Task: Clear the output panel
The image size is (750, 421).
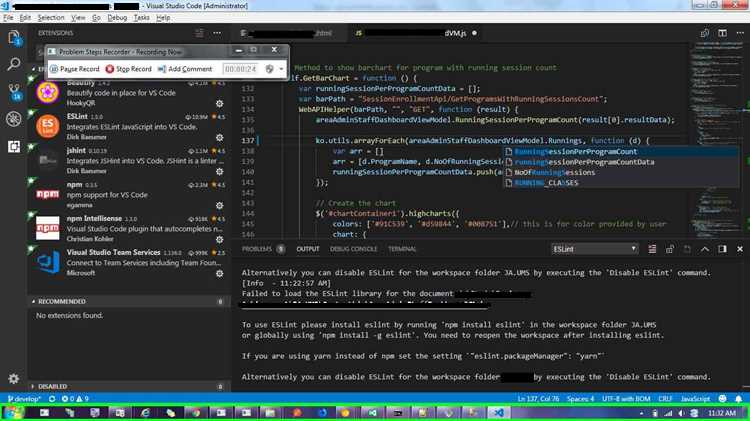Action: point(652,249)
